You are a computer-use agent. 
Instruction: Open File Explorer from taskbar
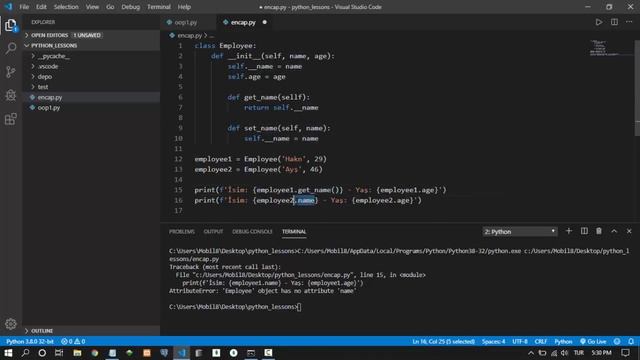click(77, 353)
